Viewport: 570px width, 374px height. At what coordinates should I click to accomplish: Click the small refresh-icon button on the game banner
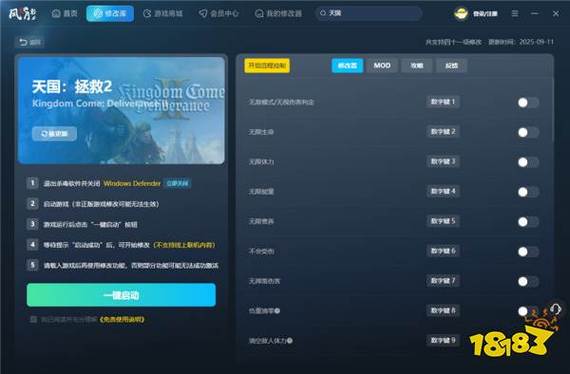point(55,134)
